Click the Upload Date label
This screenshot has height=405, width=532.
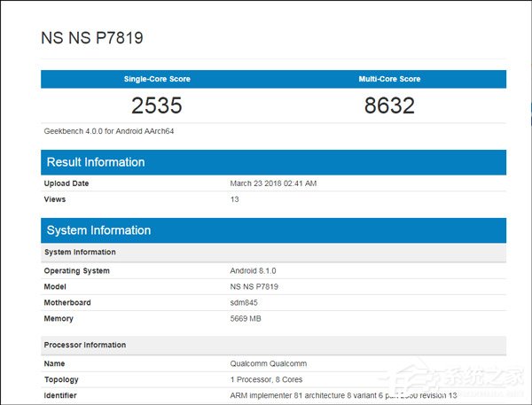pos(66,183)
